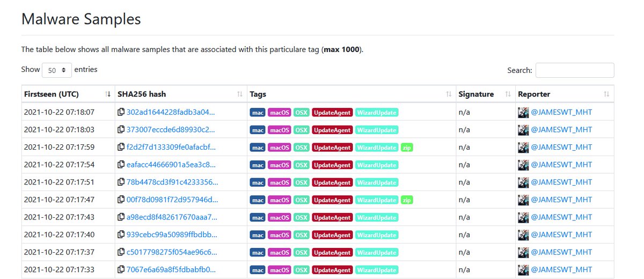This screenshot has width=644, height=279.
Task: Copy hash f2d2f7d133309fe0afacbf via clipboard icon
Action: [121, 147]
